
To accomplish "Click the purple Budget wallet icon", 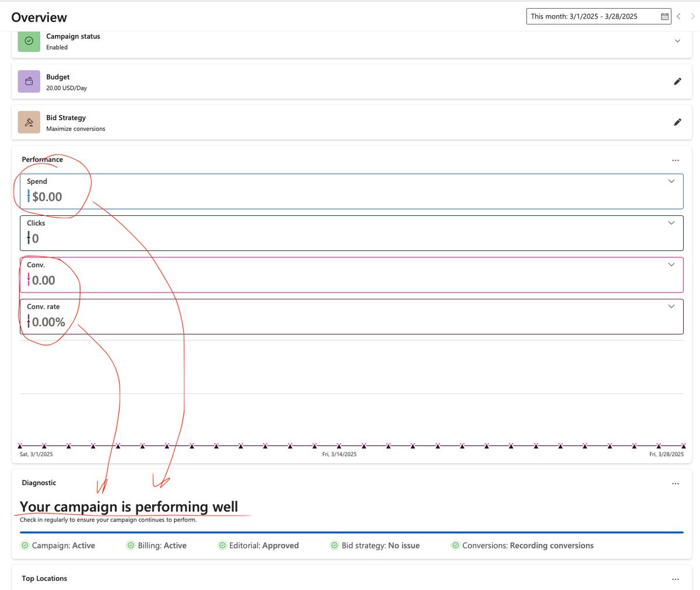I will pyautogui.click(x=29, y=82).
